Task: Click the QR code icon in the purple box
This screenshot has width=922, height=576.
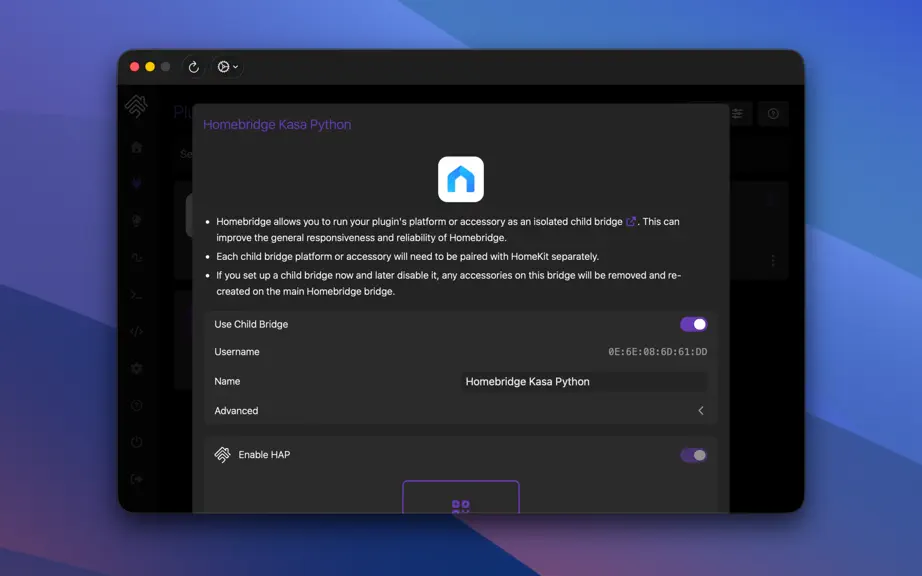Action: [460, 506]
